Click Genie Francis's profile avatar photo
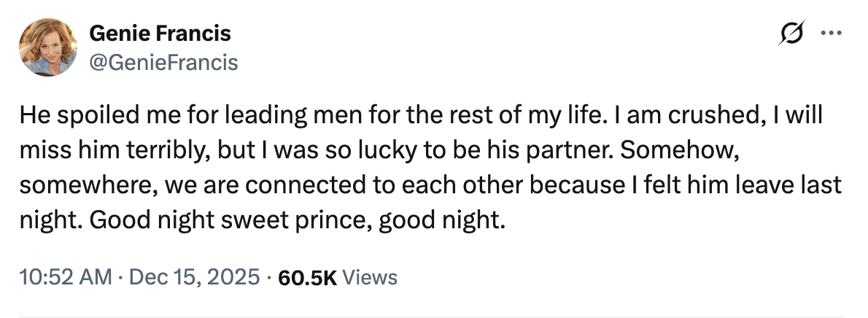Screen dimensions: 868x318 [x=49, y=46]
